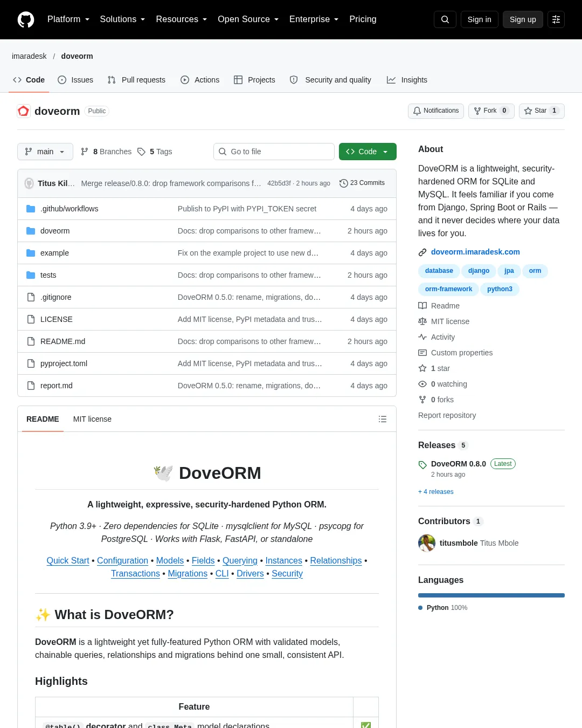
Task: Open the main branch selector dropdown
Action: click(45, 152)
